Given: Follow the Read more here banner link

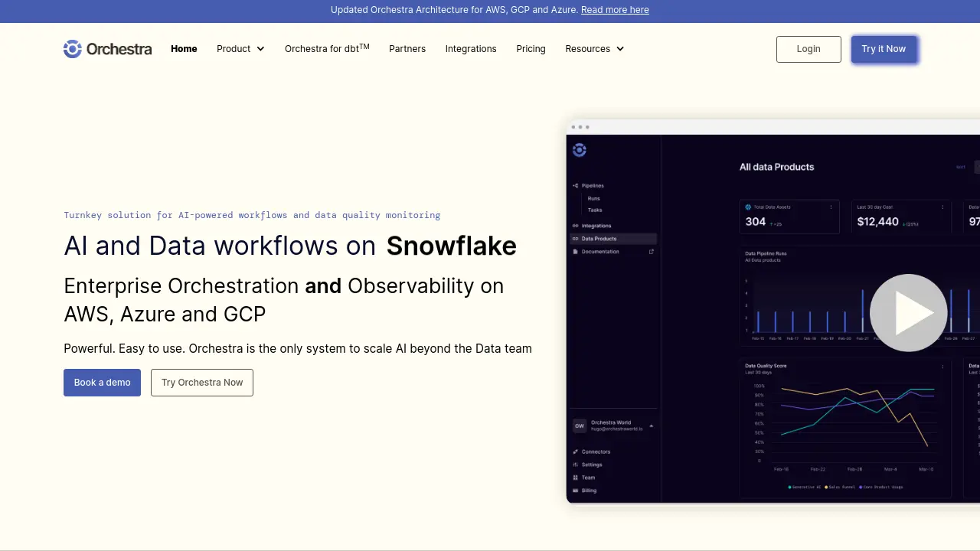Looking at the screenshot, I should (615, 10).
